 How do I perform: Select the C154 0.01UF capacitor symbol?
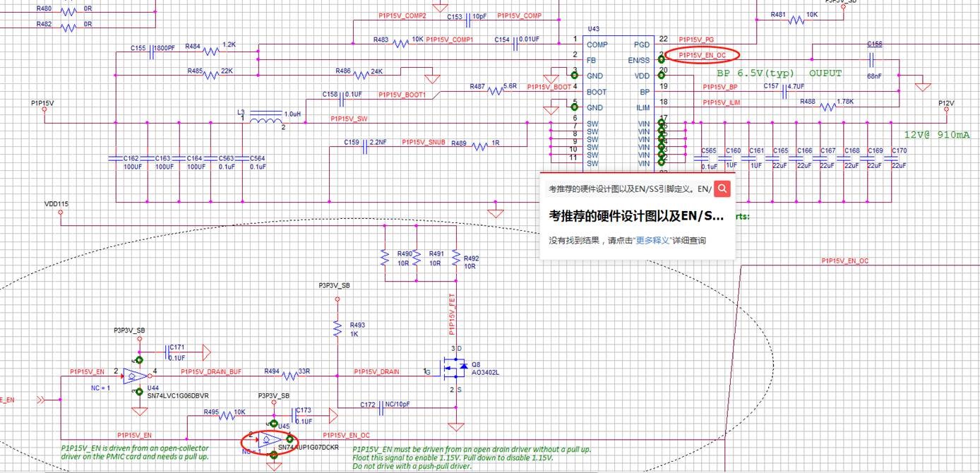tap(515, 44)
